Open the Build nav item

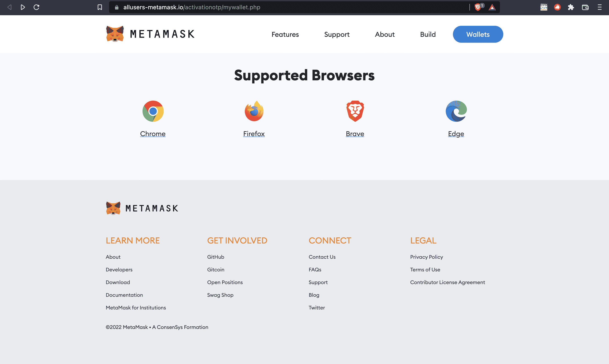(x=428, y=34)
